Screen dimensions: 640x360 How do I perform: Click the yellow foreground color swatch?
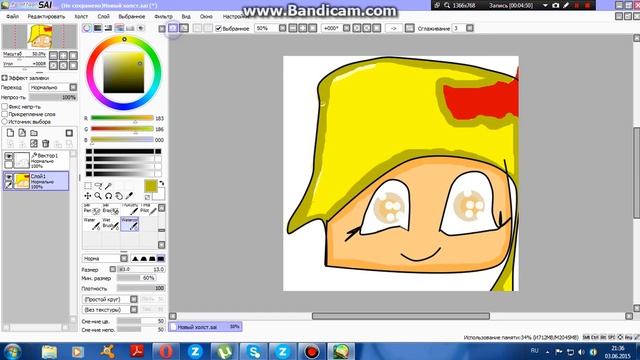click(151, 186)
